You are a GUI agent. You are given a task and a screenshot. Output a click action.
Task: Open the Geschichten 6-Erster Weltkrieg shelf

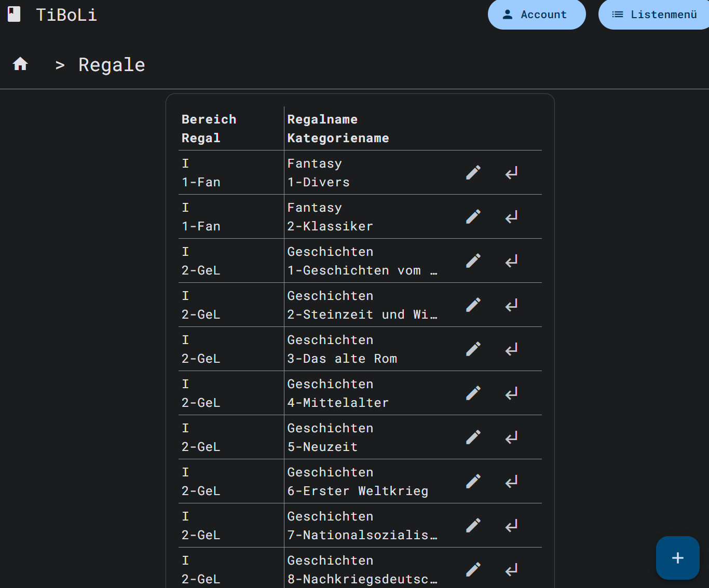511,481
